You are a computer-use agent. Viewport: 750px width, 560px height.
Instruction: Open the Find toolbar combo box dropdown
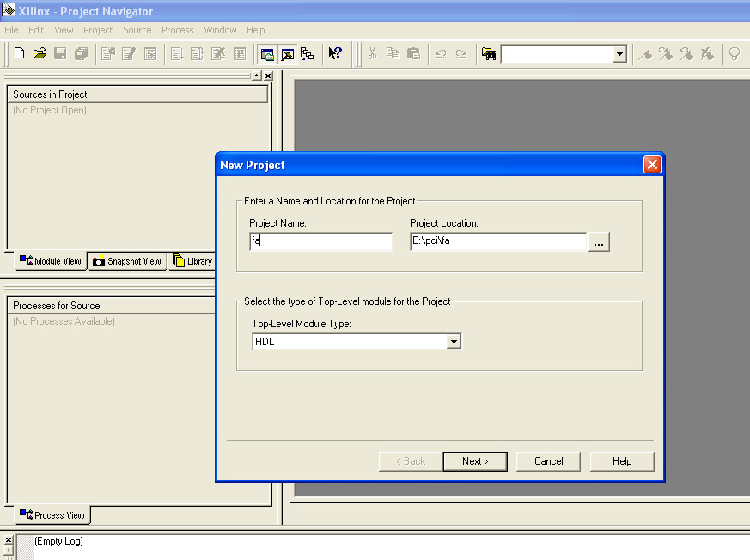click(619, 54)
